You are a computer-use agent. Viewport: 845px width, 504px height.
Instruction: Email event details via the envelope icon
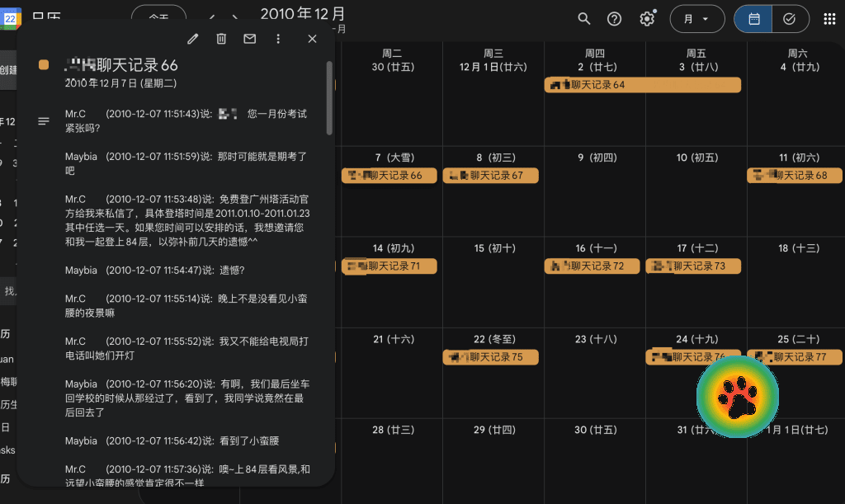pos(249,39)
